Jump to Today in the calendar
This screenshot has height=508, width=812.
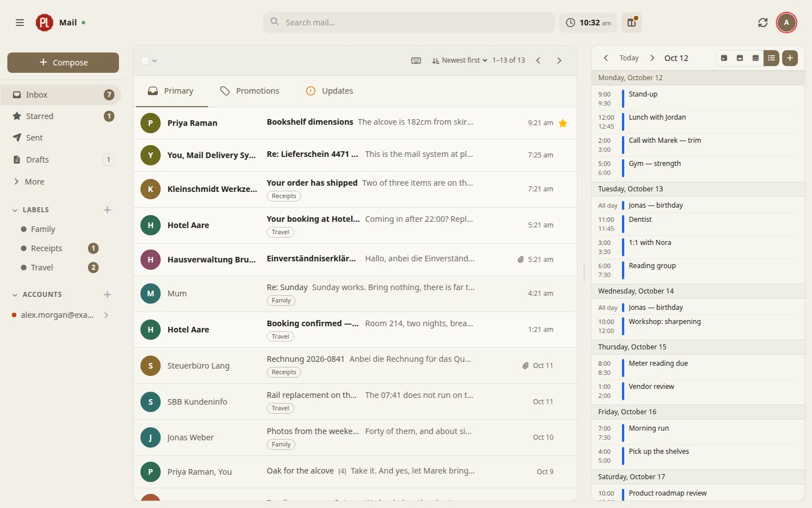629,58
